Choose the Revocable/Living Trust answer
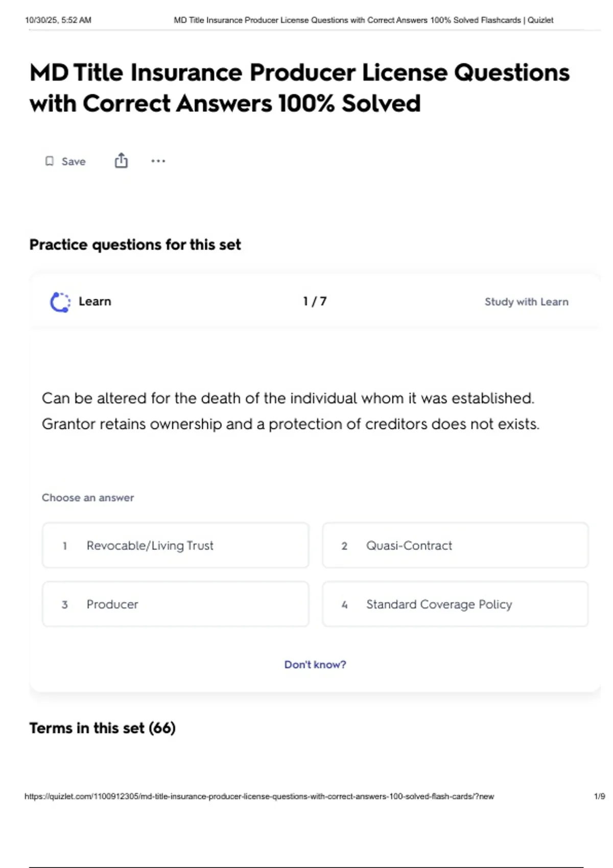Image resolution: width=613 pixels, height=868 pixels. pos(175,545)
